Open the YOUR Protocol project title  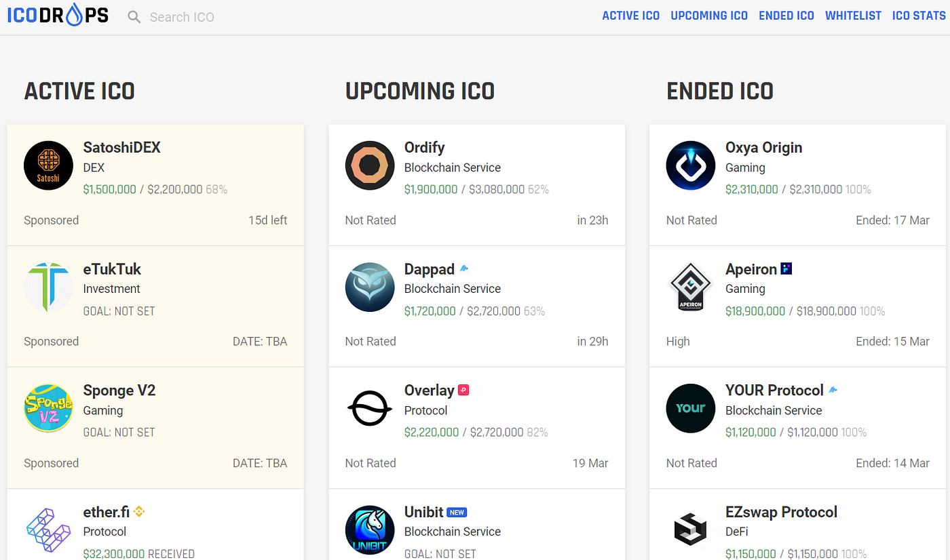coord(775,391)
